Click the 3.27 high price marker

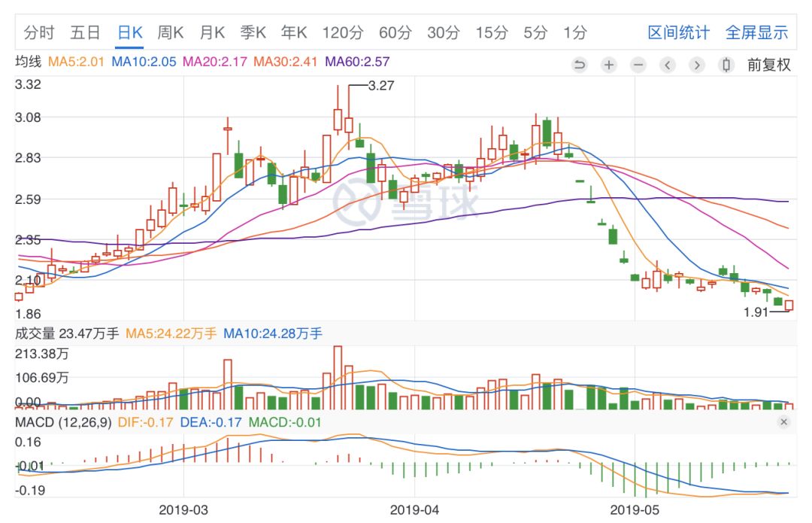(x=381, y=86)
